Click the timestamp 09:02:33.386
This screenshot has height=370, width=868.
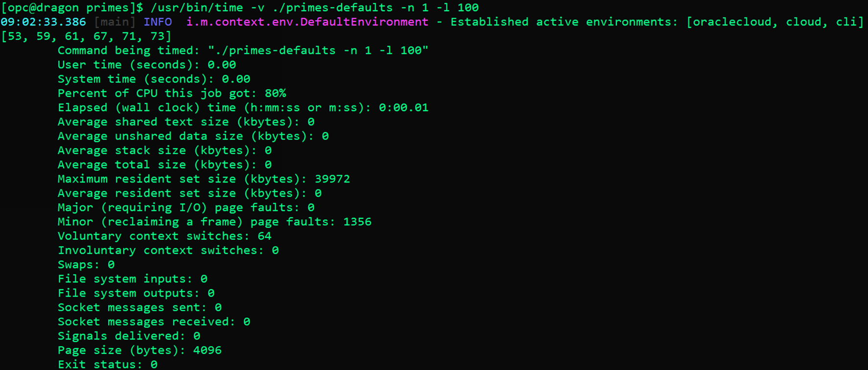43,22
